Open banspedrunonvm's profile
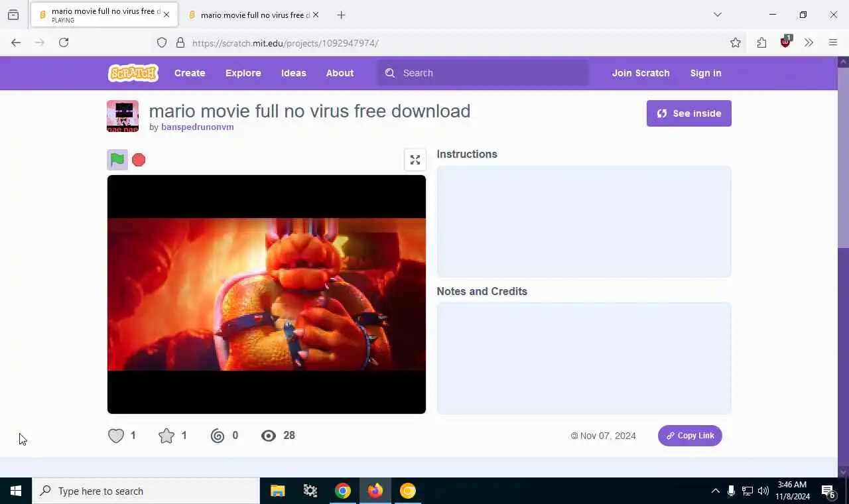 (x=198, y=127)
